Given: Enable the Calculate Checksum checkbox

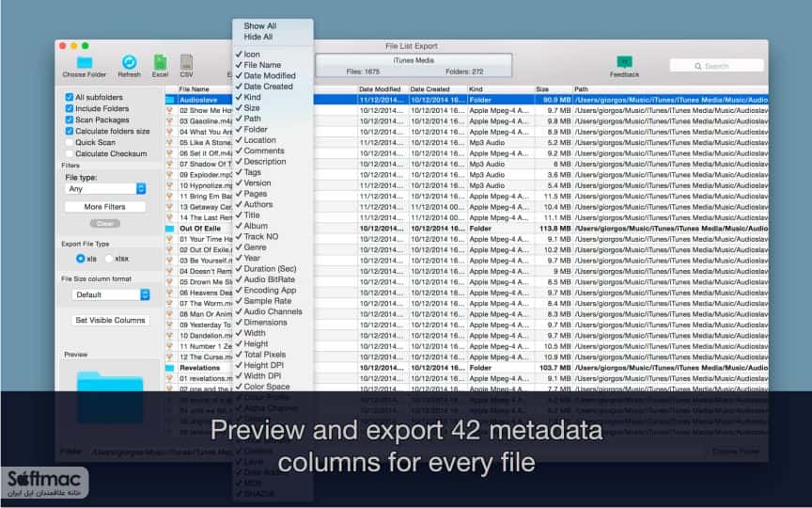Looking at the screenshot, I should tap(69, 153).
